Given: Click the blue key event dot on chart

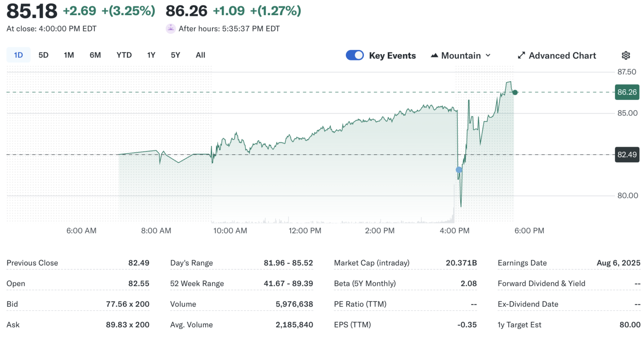Looking at the screenshot, I should click(459, 170).
